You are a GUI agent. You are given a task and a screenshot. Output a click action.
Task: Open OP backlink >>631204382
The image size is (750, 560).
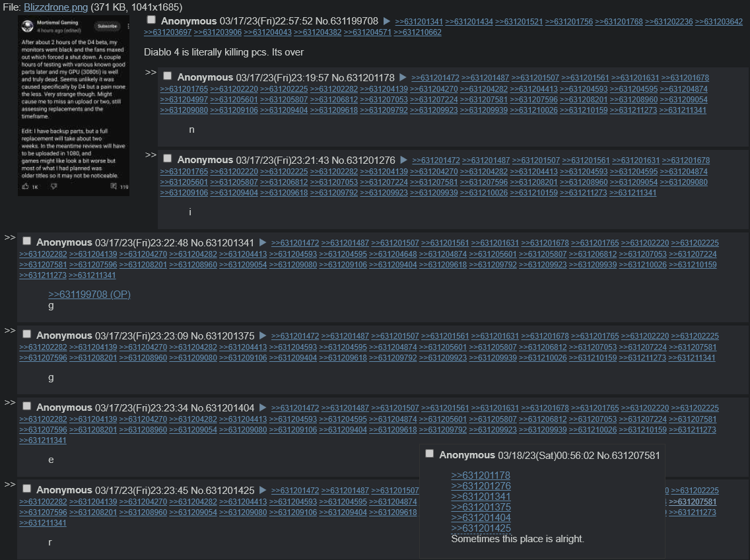pyautogui.click(x=318, y=32)
